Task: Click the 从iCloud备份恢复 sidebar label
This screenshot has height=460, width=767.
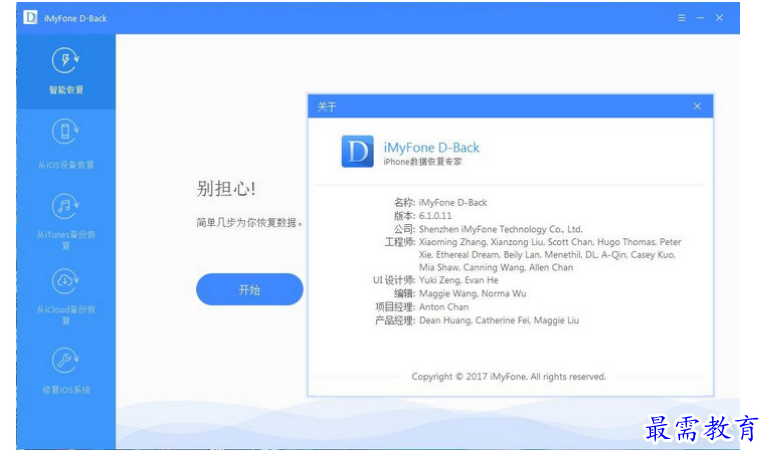Action: click(x=66, y=315)
